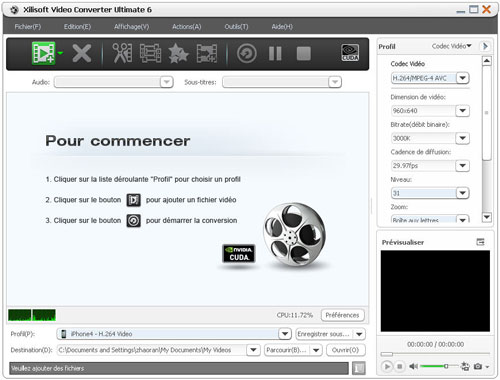Expand the 3000K bitrate dropdown
The image size is (500, 380).
click(x=463, y=138)
